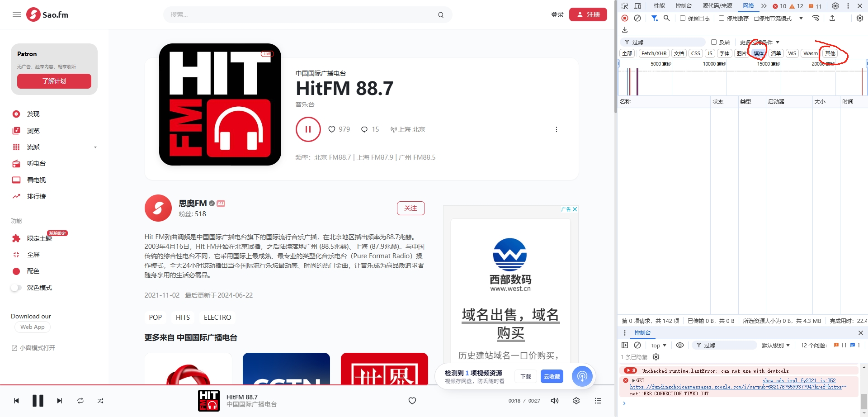Open the console sidebar panel icon
868x417 pixels.
[x=625, y=345]
